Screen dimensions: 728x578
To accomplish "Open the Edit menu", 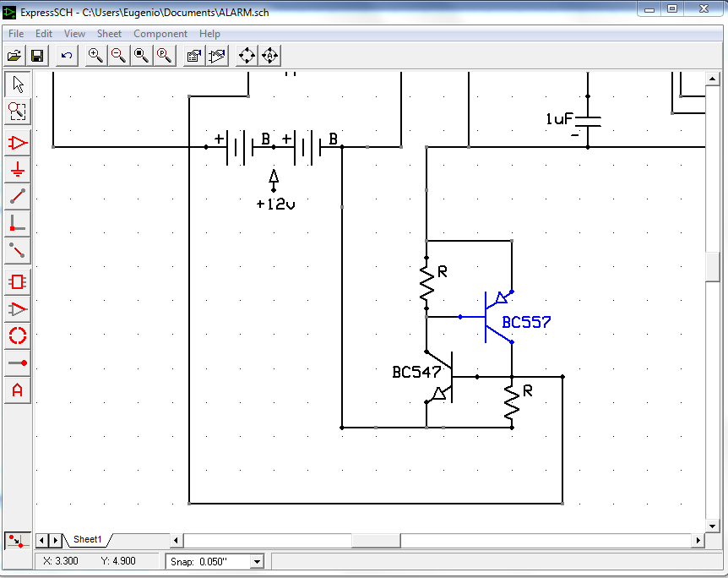I will (x=44, y=34).
